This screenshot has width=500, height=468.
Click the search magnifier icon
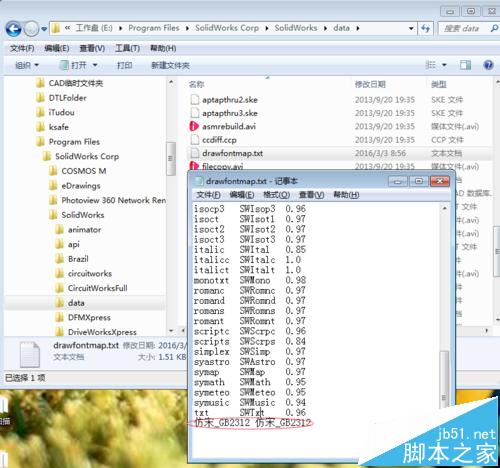(494, 29)
